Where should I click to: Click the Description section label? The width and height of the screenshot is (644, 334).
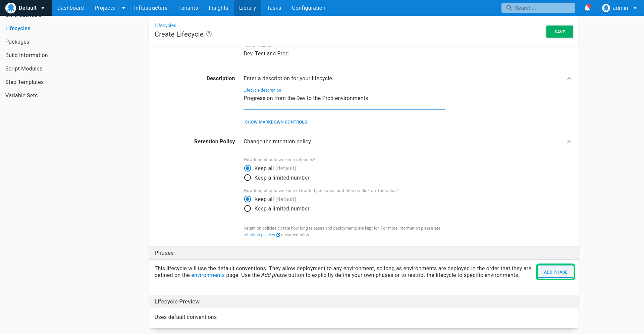220,78
